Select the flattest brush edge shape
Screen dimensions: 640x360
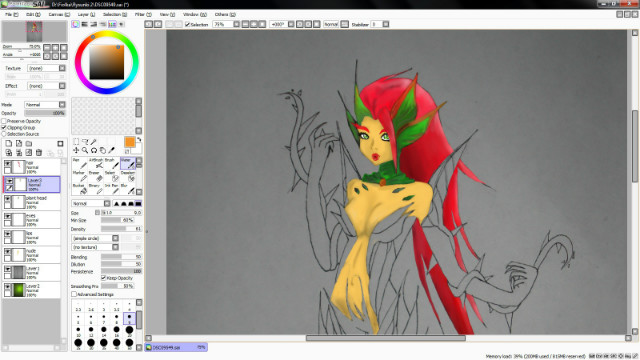(x=138, y=203)
